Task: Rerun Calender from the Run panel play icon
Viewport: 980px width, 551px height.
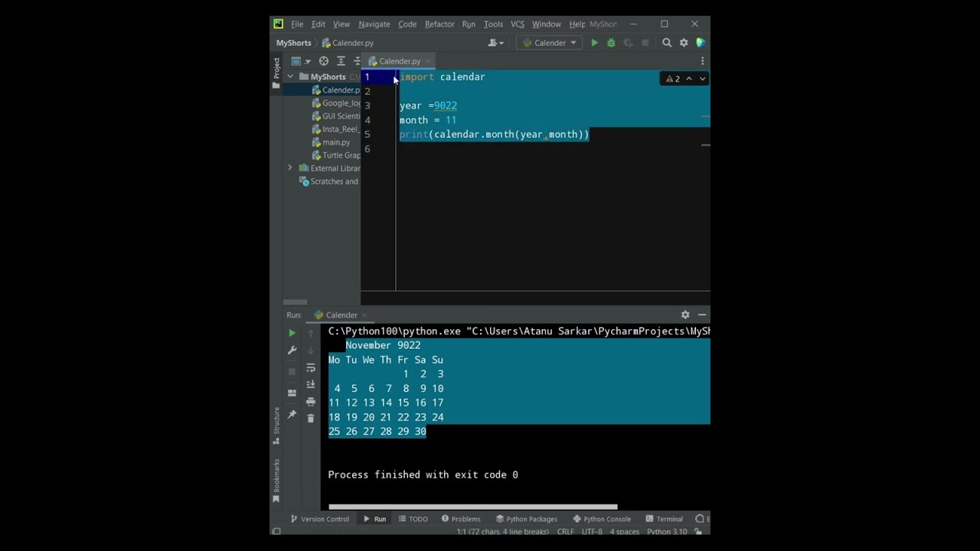Action: click(x=292, y=333)
